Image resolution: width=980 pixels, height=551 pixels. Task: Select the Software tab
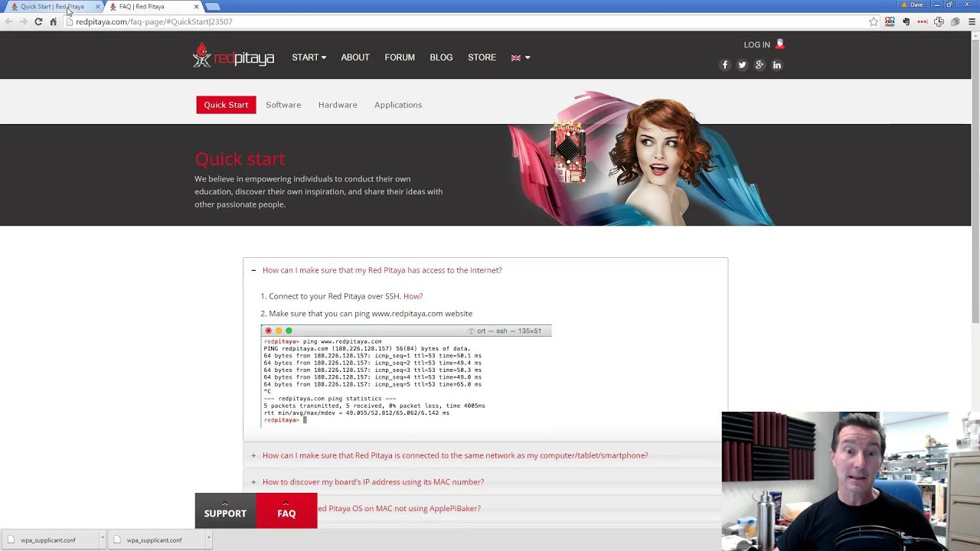coord(283,105)
